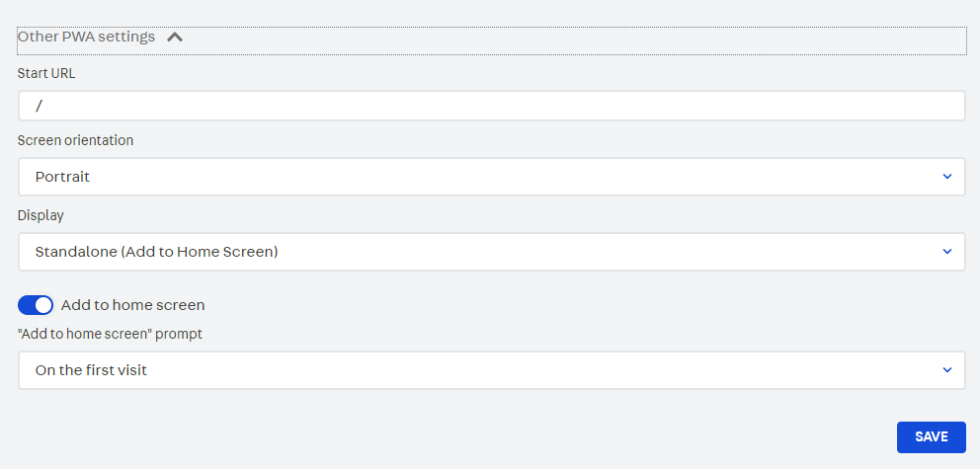Click the "Standalone (Add to Home Screen)" value
This screenshot has height=469, width=980.
coord(156,252)
